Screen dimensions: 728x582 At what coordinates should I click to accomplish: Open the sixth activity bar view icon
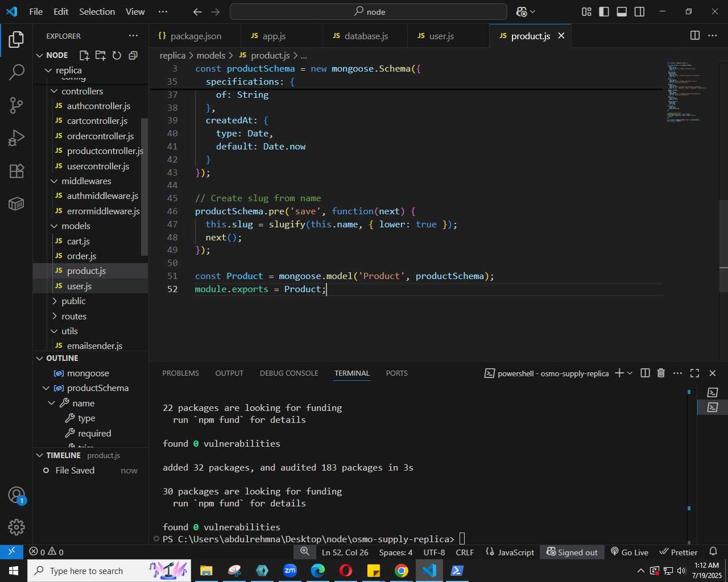click(16, 203)
